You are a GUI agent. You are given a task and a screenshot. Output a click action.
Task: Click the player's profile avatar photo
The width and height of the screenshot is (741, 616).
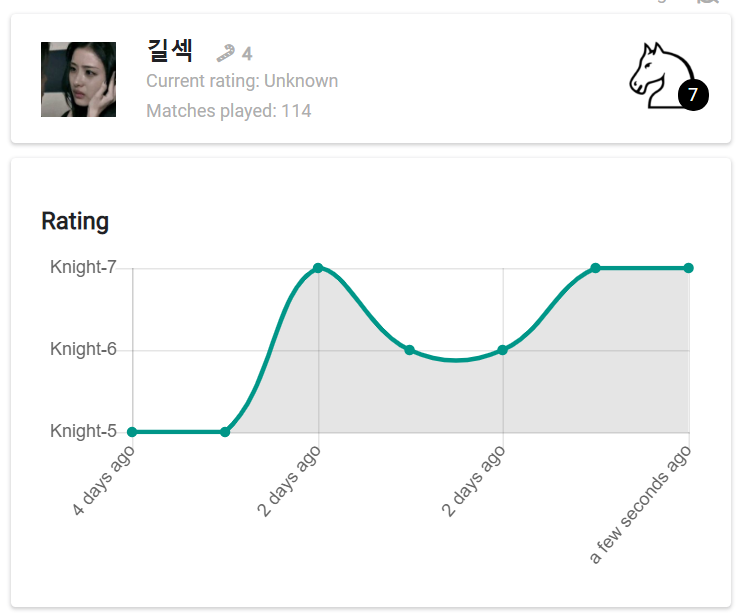pos(78,79)
